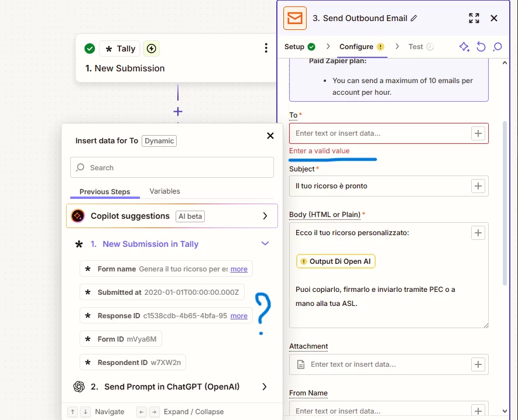Switch to the Variables tab

164,191
